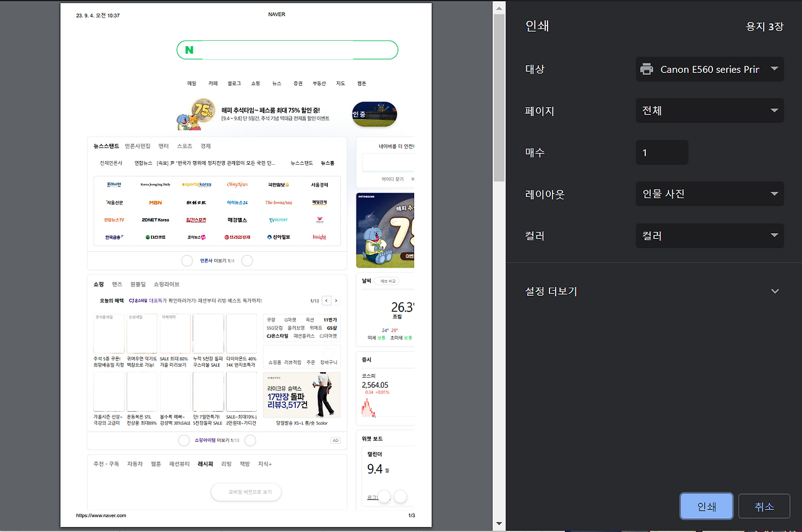Click the OhmyNews logo in 뉴스스탠드
The image size is (802, 532).
(237, 184)
